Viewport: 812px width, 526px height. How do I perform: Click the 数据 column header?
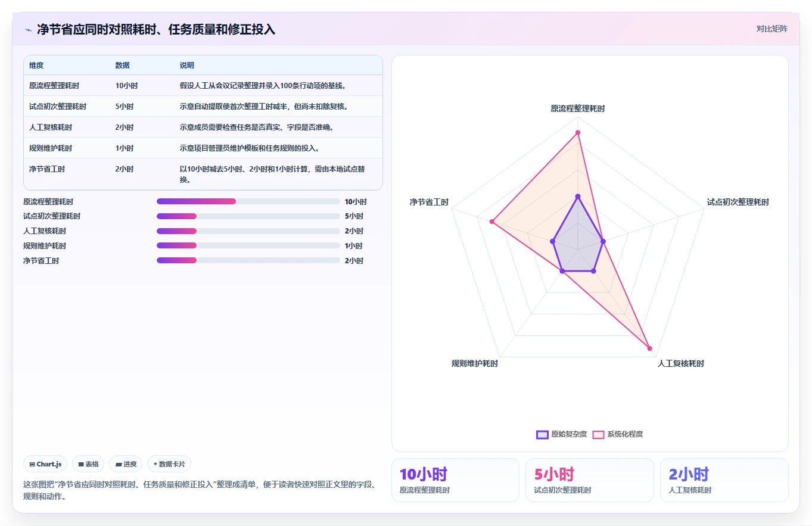tap(122, 65)
